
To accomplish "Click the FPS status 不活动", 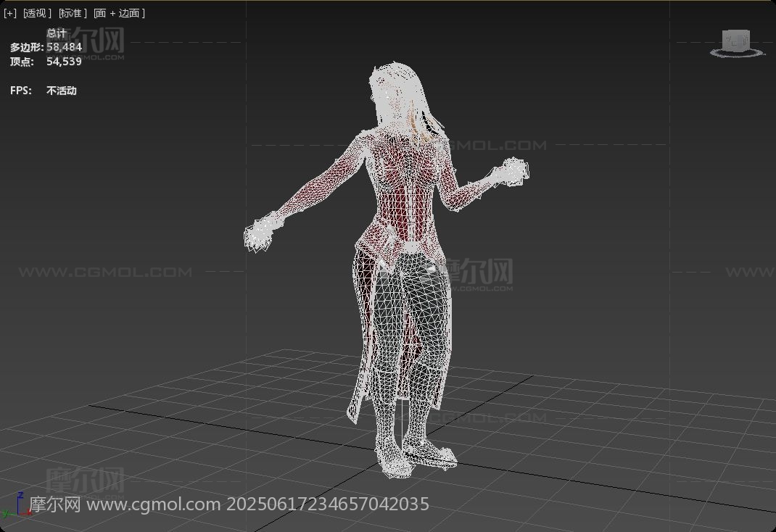I will [x=62, y=91].
